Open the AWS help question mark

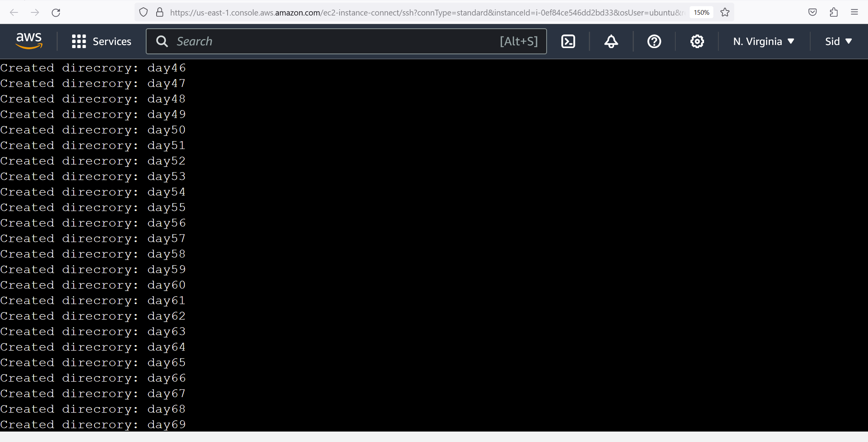[654, 41]
